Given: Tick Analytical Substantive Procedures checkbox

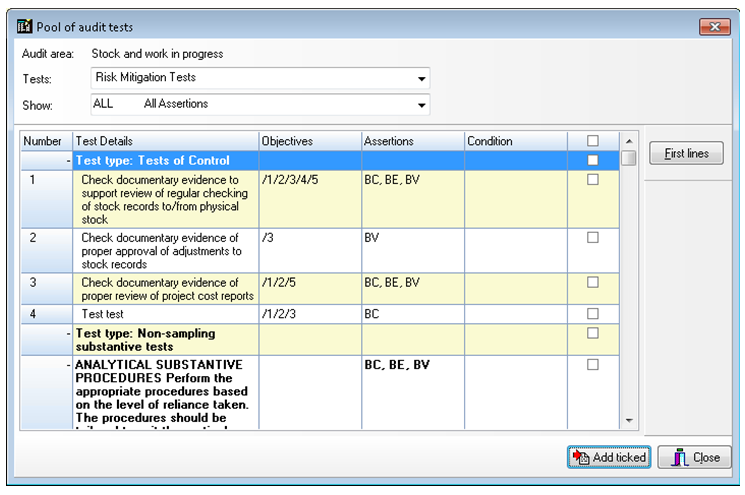Looking at the screenshot, I should (x=592, y=364).
